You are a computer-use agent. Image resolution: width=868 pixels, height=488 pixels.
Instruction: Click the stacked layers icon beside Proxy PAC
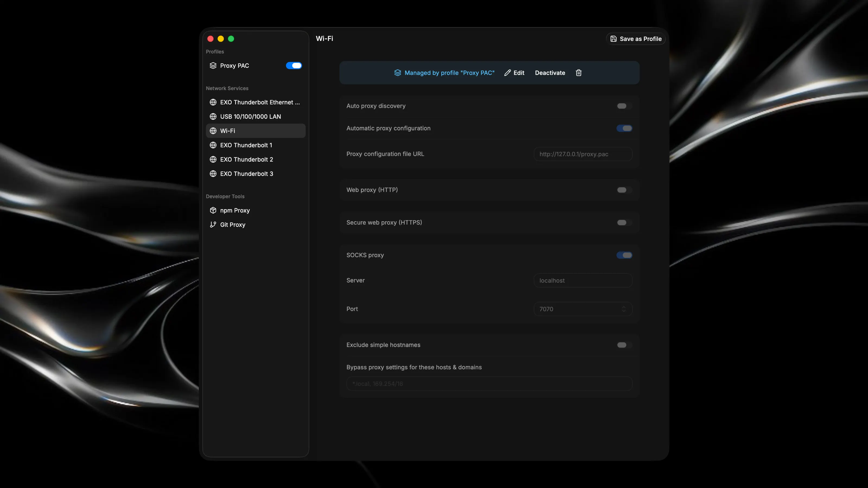(213, 66)
